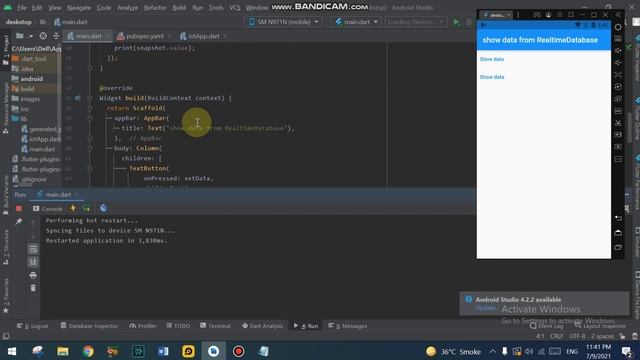Collapse all in Project panel toolbar

(x=56, y=36)
